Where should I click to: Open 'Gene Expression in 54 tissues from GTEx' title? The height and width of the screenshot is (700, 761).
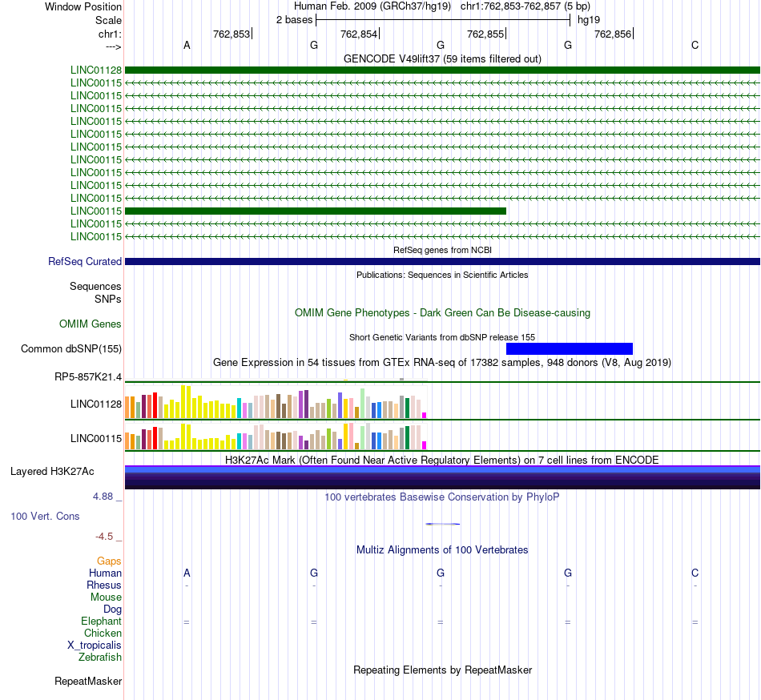click(x=442, y=362)
